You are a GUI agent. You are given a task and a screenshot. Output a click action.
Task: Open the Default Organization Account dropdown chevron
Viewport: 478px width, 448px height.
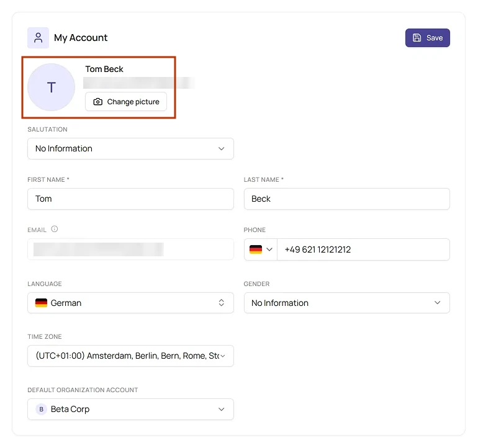click(x=222, y=409)
